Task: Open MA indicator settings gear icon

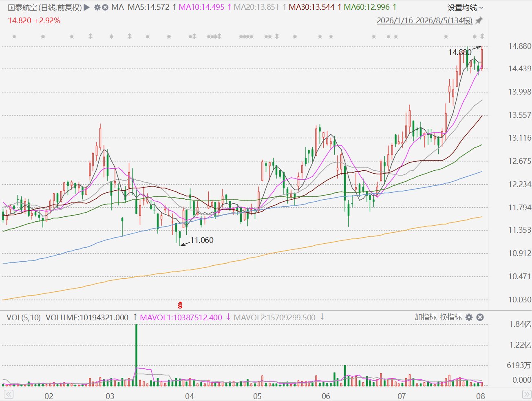Action: [x=97, y=7]
